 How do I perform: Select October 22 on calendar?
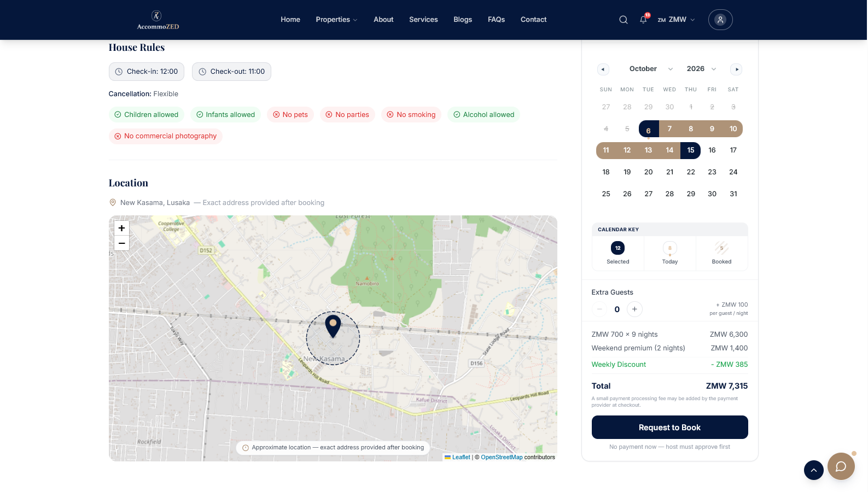[x=691, y=172]
